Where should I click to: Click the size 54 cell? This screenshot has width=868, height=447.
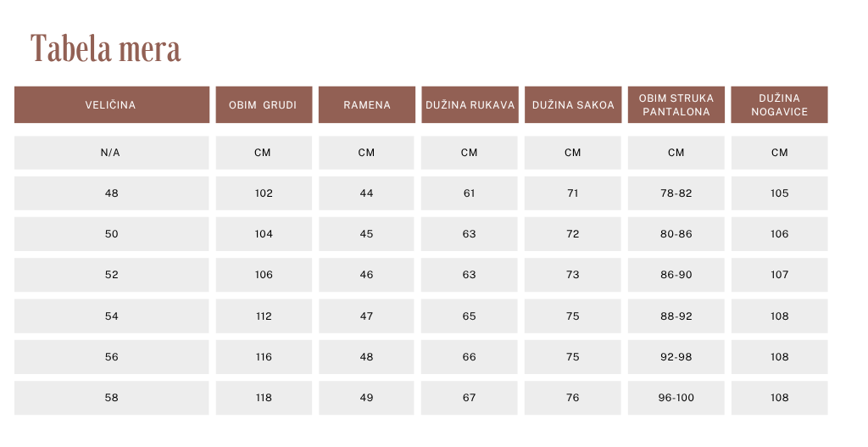(x=112, y=316)
